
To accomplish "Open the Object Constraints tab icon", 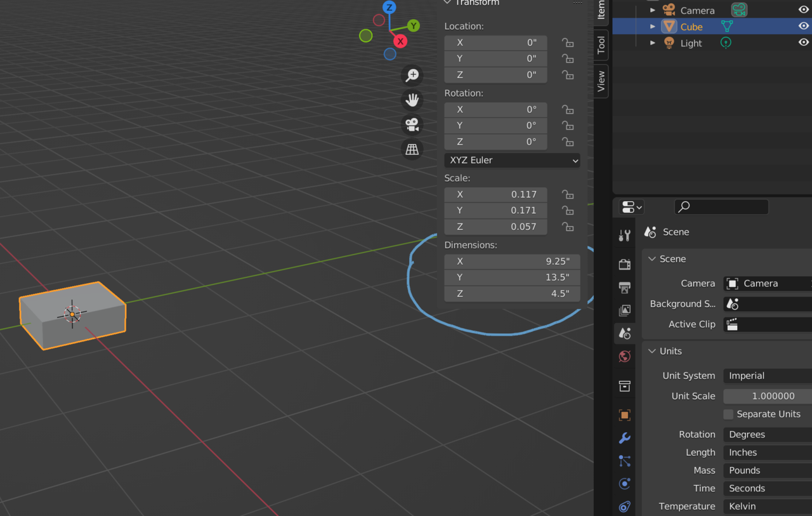I will [624, 506].
